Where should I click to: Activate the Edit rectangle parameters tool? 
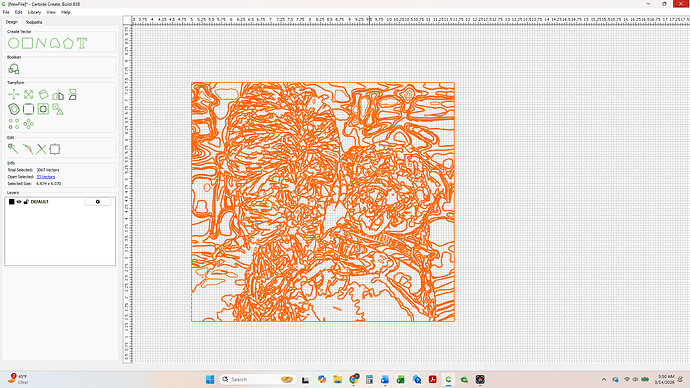point(55,149)
